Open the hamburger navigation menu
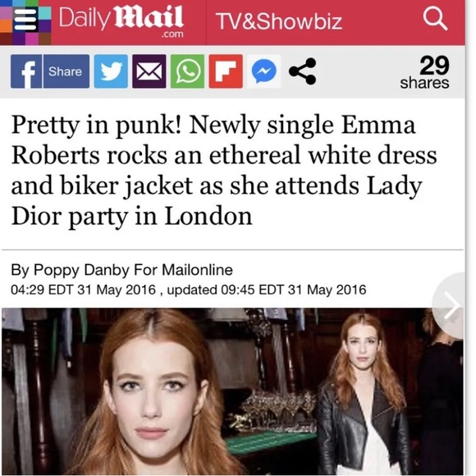 tap(25, 20)
